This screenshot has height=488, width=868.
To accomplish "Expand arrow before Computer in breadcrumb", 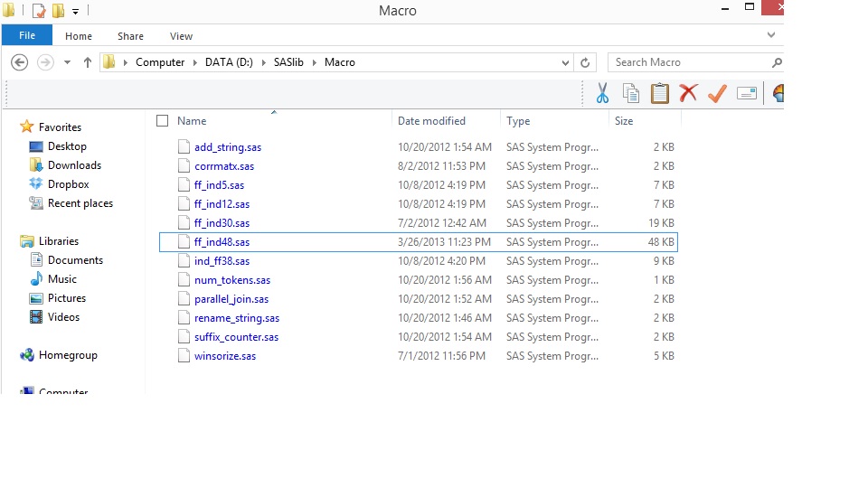I will (125, 62).
